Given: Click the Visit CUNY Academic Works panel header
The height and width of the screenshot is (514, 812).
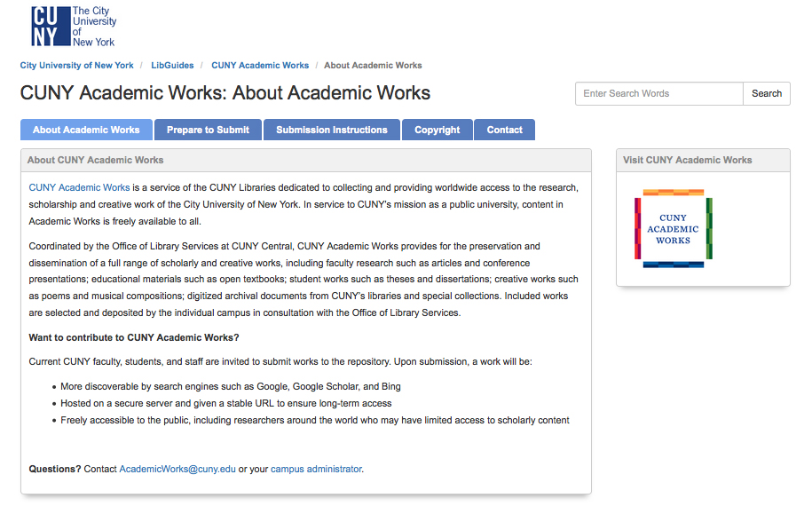Looking at the screenshot, I should (703, 161).
